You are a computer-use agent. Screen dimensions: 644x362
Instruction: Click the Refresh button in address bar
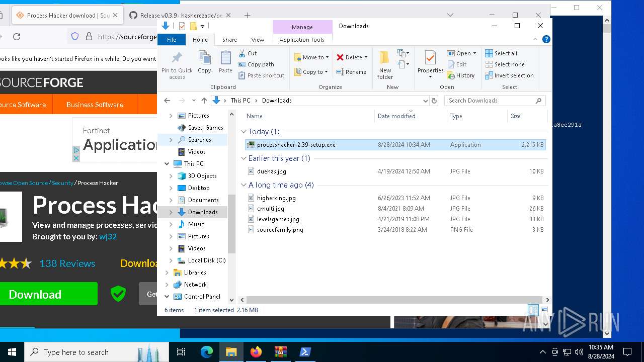[434, 101]
